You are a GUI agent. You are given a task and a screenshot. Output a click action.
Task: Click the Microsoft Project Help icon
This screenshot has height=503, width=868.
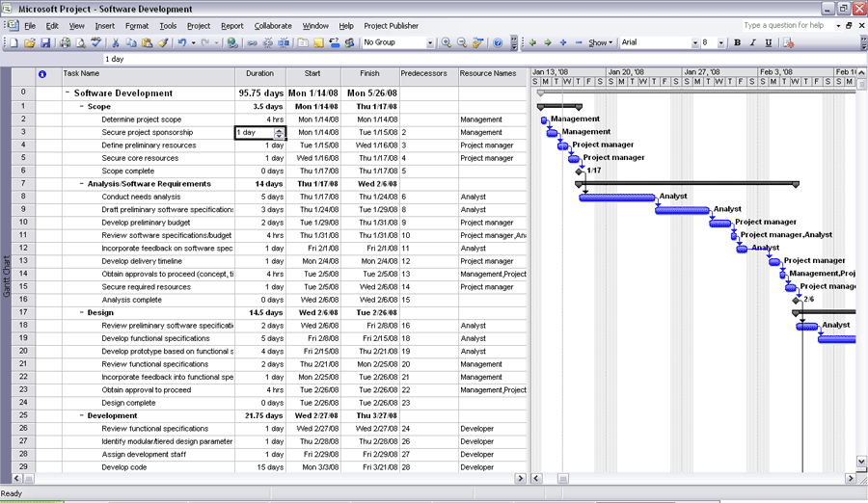[x=498, y=43]
